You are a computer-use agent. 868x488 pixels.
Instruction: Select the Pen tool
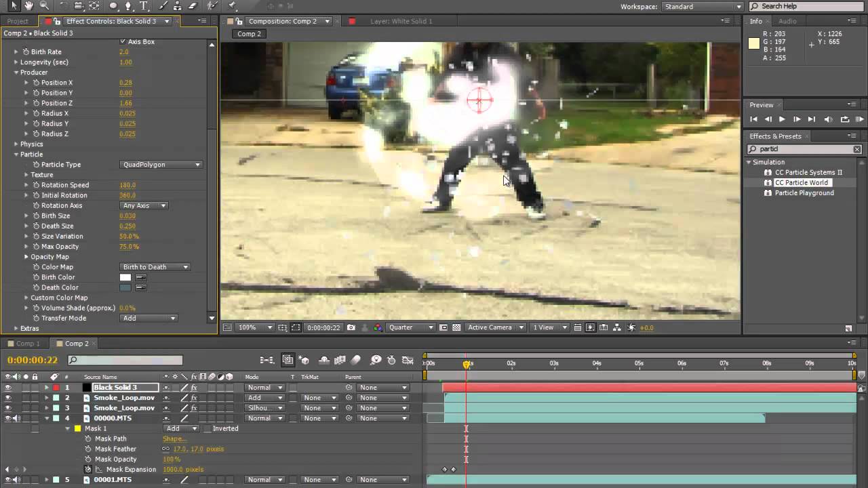click(129, 6)
